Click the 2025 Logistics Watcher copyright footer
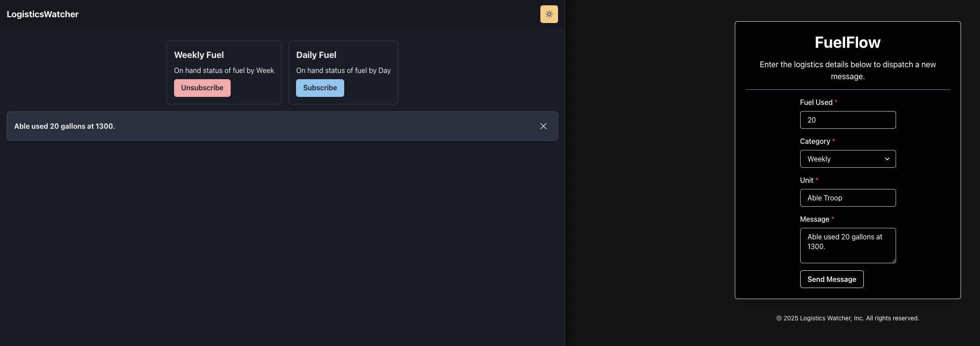980x346 pixels. click(847, 318)
